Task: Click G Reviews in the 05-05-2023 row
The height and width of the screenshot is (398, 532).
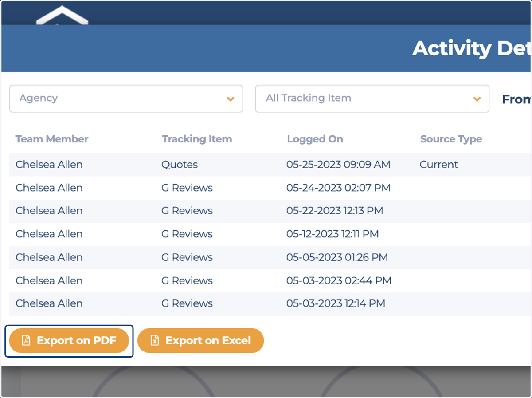Action: [x=187, y=257]
